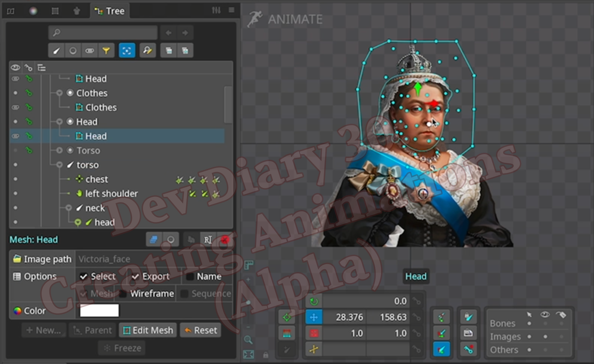This screenshot has width=594, height=364.
Task: Open the white Color swatch
Action: coord(99,311)
